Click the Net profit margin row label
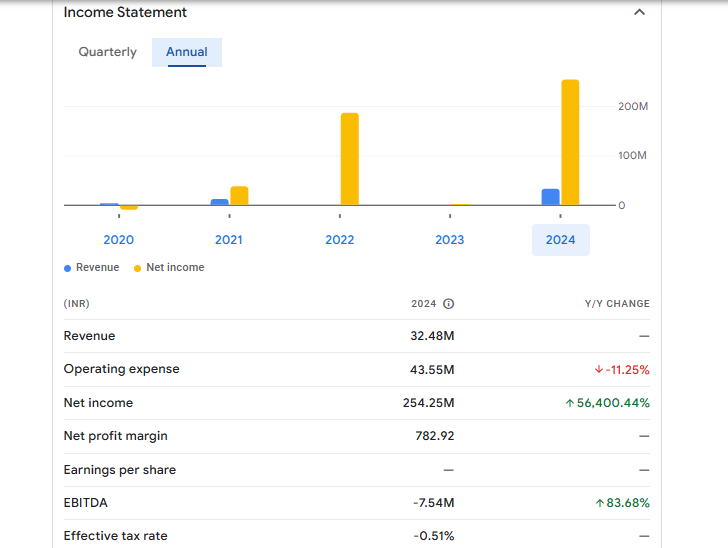 tap(115, 436)
